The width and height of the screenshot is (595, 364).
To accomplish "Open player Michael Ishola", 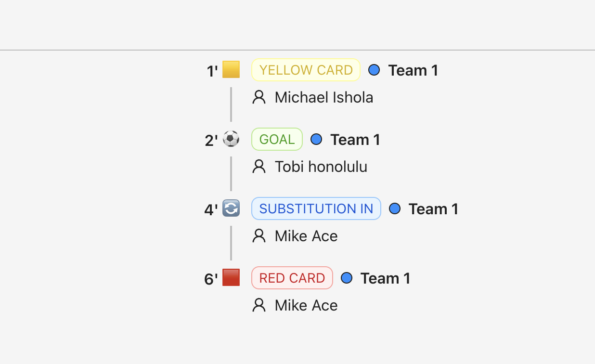I will (x=323, y=98).
